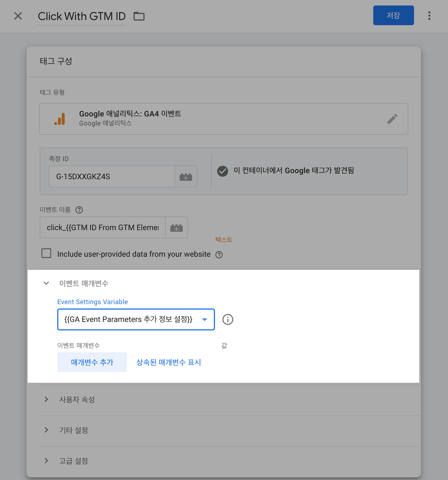This screenshot has width=448, height=480.
Task: Edit tag type with the pencil icon
Action: 392,119
